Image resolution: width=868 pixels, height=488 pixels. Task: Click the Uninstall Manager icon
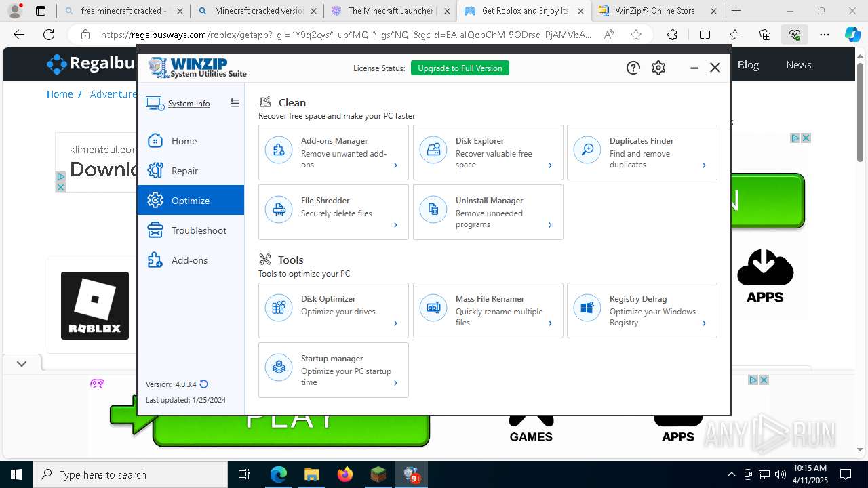click(433, 210)
